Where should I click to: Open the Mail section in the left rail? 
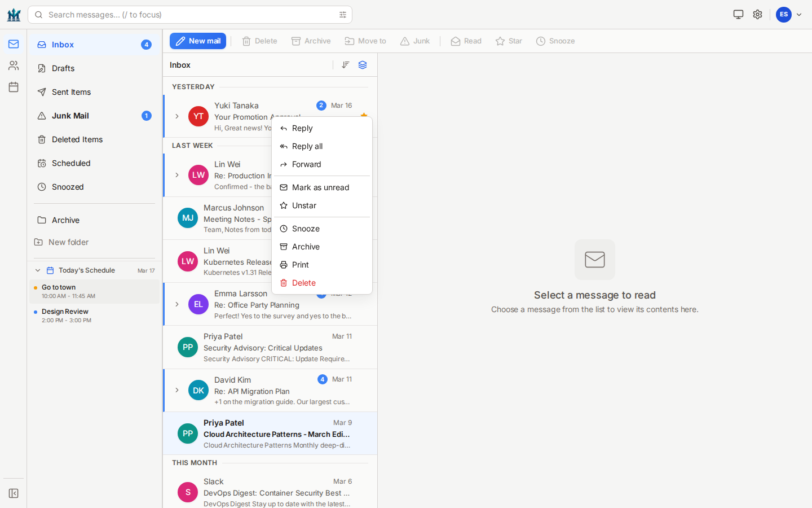point(13,43)
